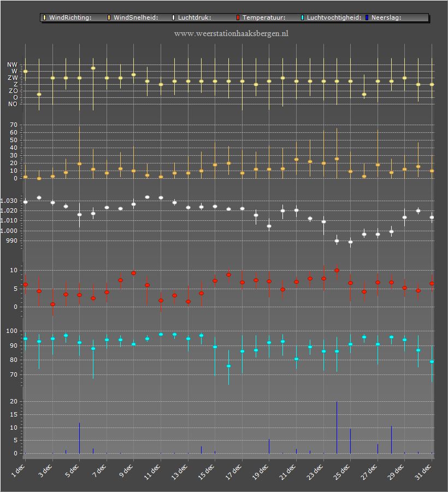Click the Luchtvochtigheid cyan legend swatch
The height and width of the screenshot is (492, 448).
click(x=303, y=17)
